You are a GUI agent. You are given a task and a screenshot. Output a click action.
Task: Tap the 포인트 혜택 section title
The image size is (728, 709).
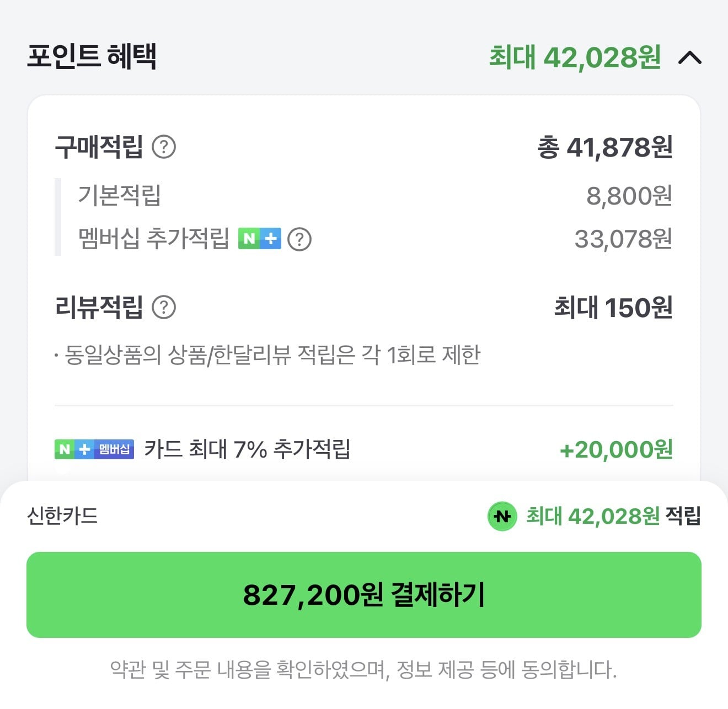coord(92,56)
